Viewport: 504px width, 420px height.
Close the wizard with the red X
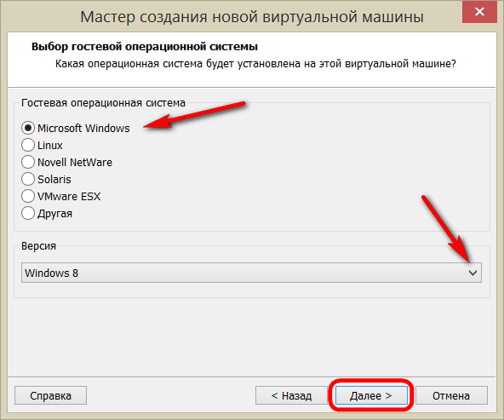point(479,12)
